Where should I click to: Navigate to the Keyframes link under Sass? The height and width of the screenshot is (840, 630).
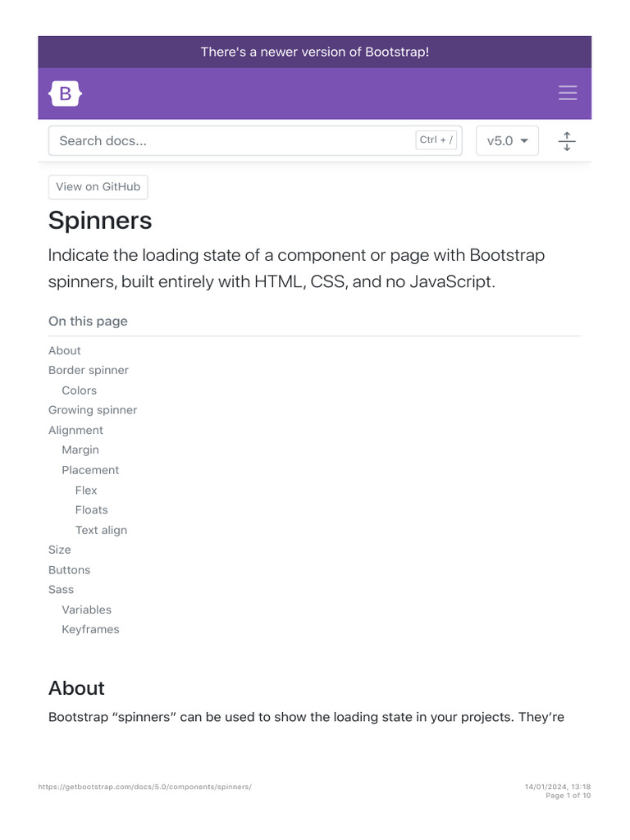[90, 629]
